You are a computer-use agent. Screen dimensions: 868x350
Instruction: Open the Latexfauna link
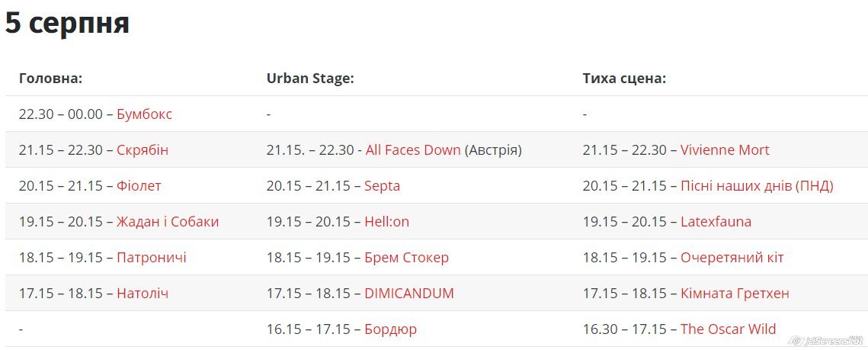[716, 222]
